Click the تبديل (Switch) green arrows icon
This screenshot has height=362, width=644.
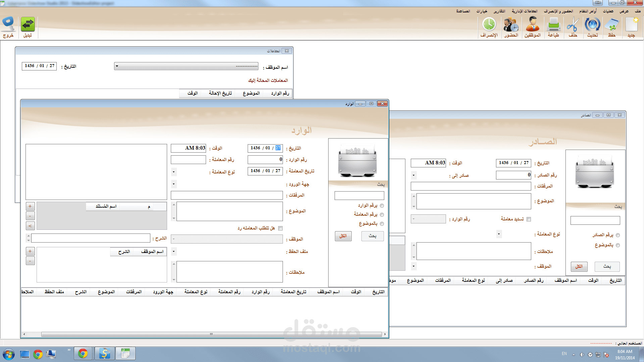[28, 25]
